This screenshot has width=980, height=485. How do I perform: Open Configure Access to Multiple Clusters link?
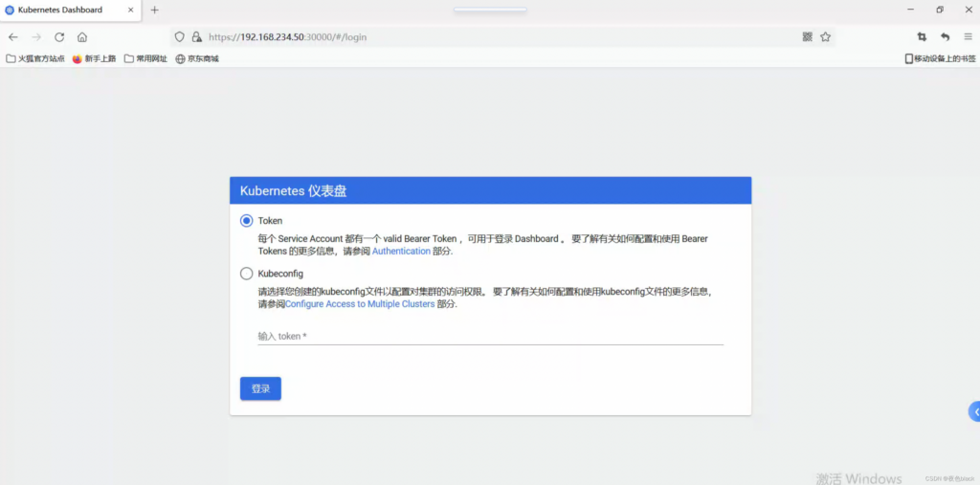coord(360,304)
